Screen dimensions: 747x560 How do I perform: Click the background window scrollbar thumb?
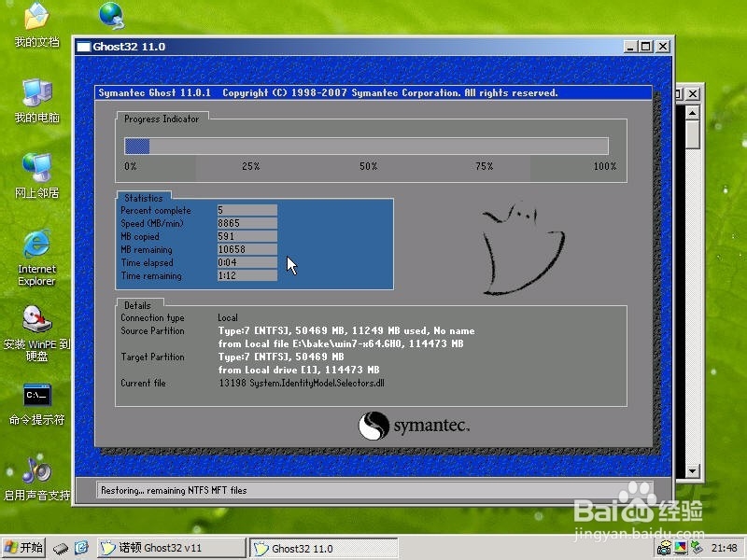(x=692, y=133)
